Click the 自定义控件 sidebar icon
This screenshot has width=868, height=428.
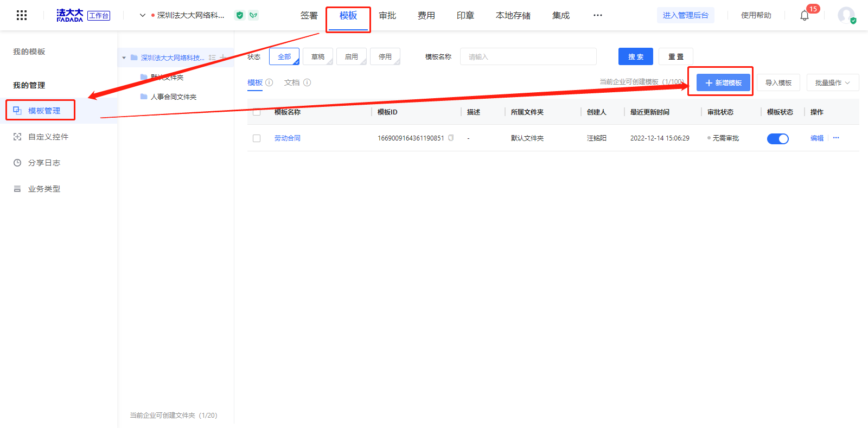(17, 137)
